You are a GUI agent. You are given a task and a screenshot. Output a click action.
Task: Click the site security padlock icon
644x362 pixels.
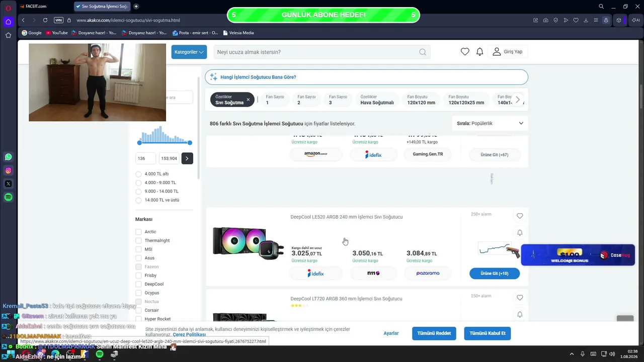click(69, 20)
